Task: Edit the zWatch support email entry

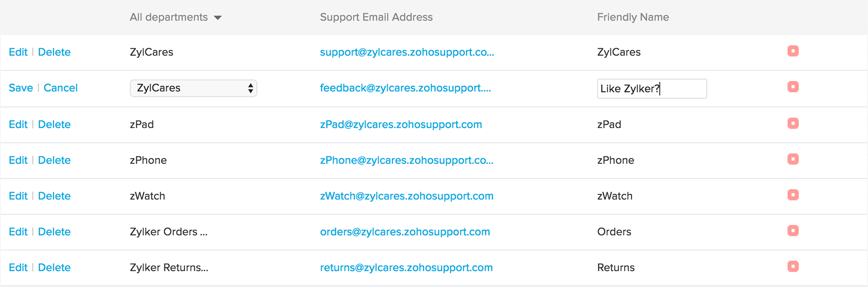Action: 18,196
